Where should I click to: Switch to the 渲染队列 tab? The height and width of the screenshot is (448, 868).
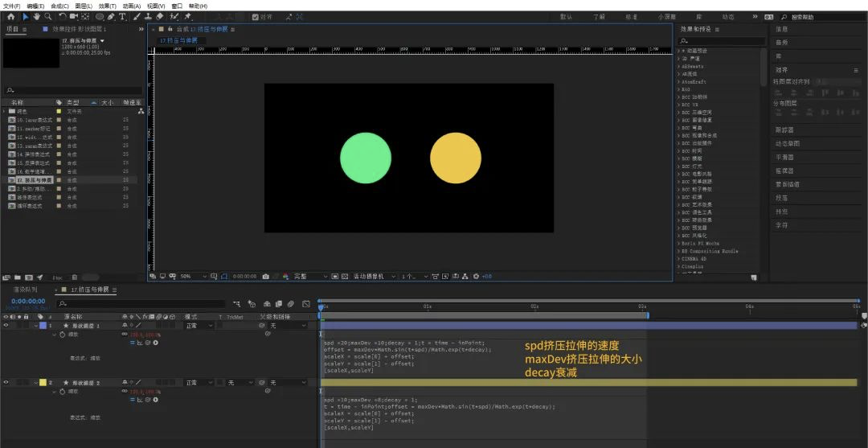[x=26, y=290]
